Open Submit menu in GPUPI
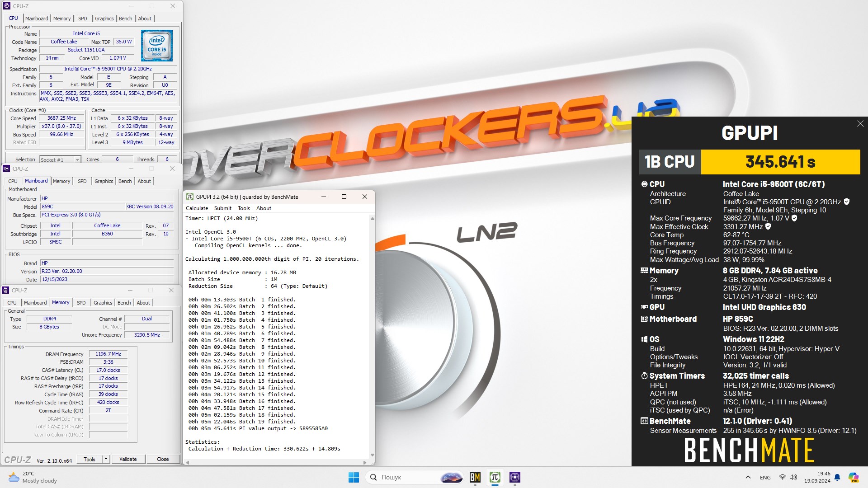 (x=222, y=208)
